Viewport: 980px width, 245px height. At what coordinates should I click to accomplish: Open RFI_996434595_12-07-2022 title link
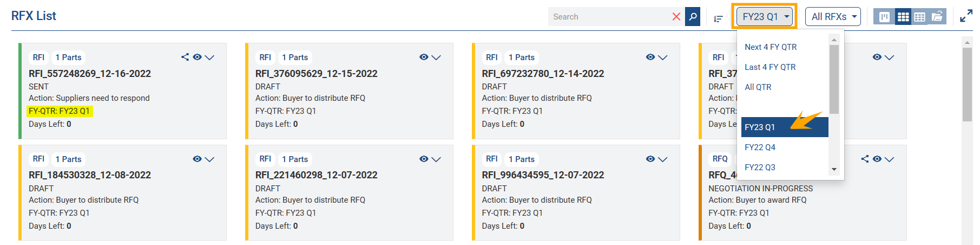(543, 175)
